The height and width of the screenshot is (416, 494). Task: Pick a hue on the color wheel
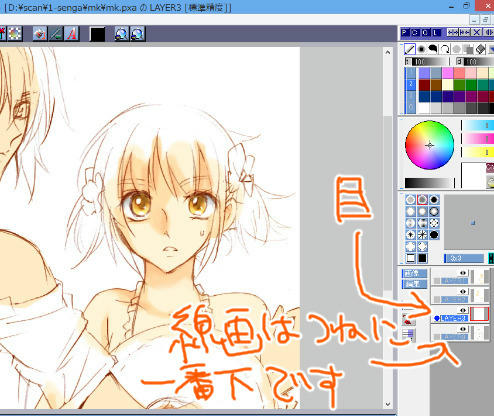tap(429, 145)
